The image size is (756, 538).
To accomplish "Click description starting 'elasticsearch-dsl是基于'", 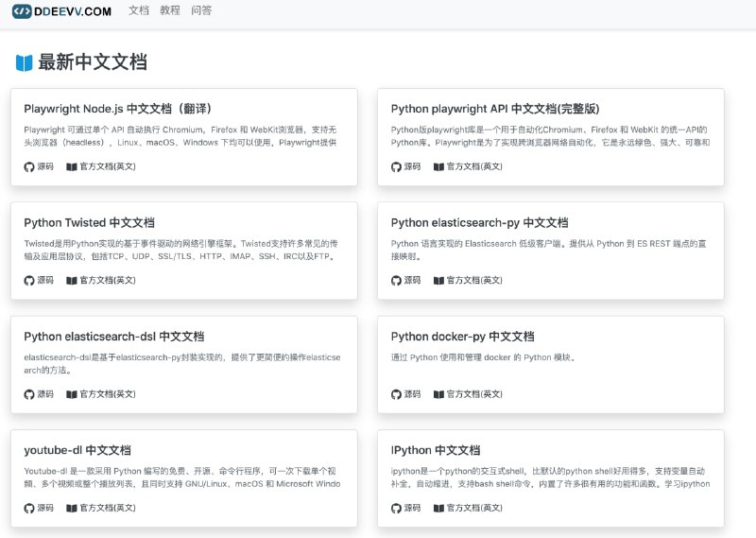I will [x=182, y=364].
